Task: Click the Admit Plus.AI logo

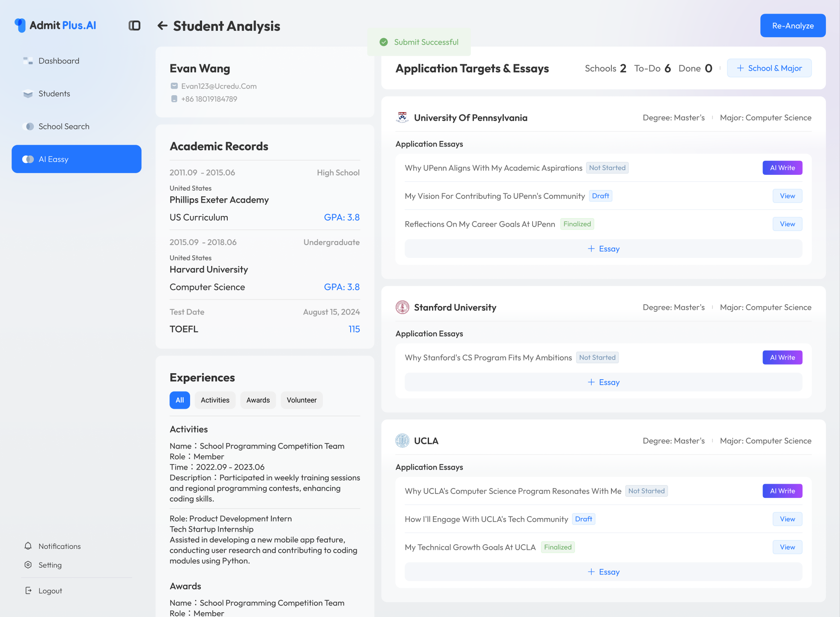Action: pos(56,25)
